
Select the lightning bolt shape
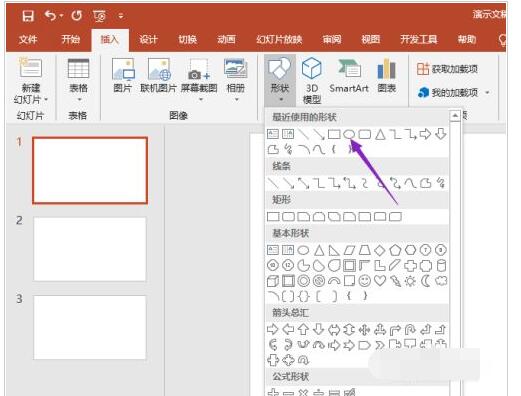(395, 281)
